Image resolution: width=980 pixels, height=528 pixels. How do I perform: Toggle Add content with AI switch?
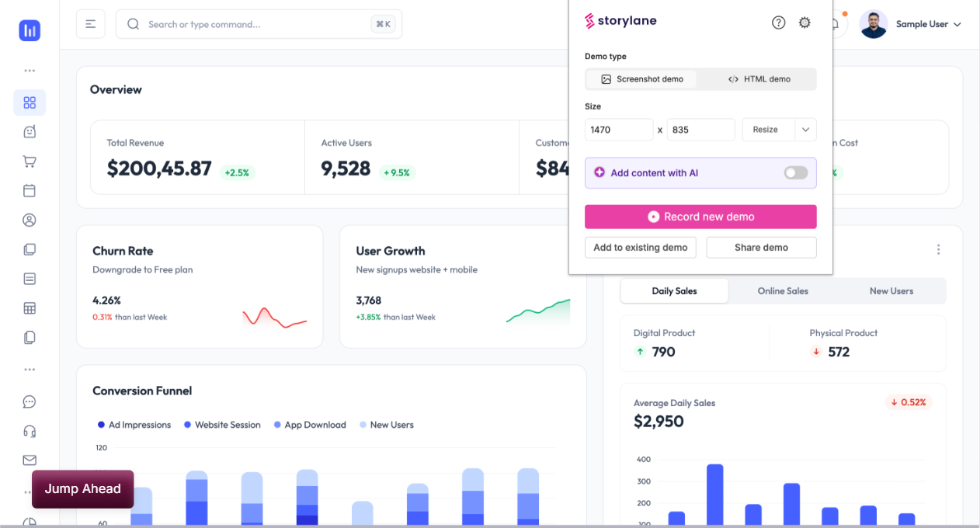click(795, 173)
